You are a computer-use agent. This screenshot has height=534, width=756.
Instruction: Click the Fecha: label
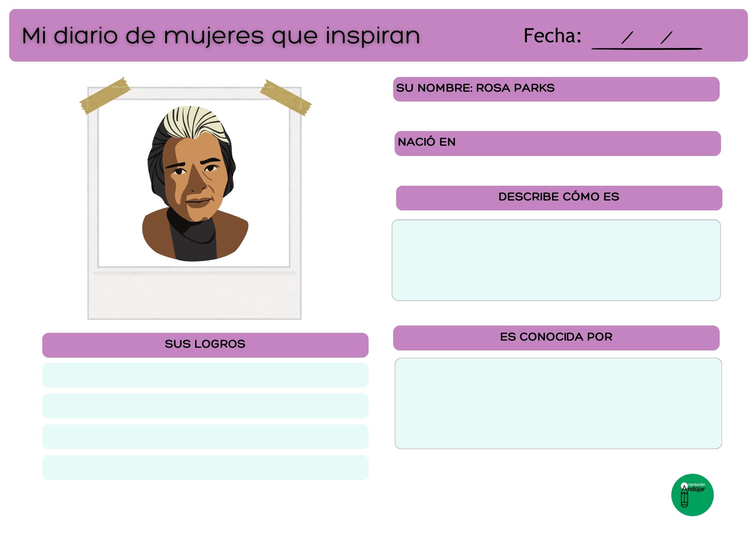tap(552, 36)
